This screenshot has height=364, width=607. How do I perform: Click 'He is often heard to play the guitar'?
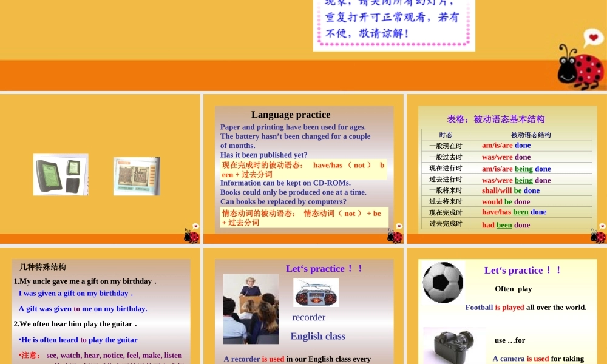(x=78, y=340)
